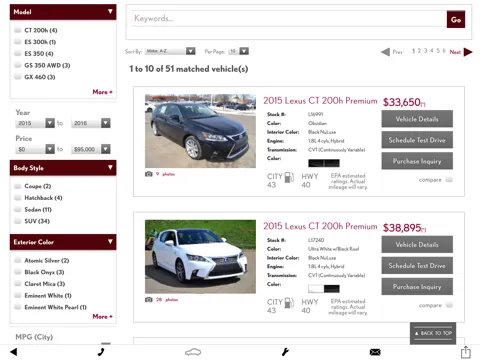Open Vehicle Details for $33,650 car
This screenshot has height=360, width=480.
[x=417, y=119]
